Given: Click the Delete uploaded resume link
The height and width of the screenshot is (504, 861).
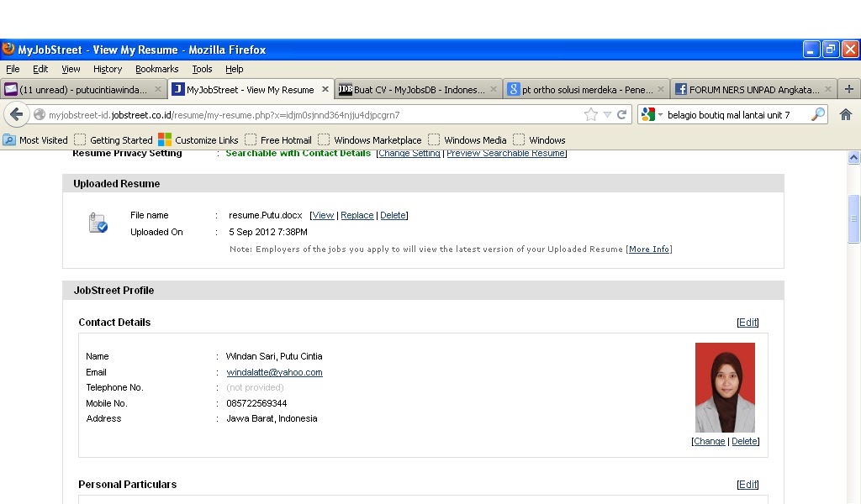Looking at the screenshot, I should (393, 215).
